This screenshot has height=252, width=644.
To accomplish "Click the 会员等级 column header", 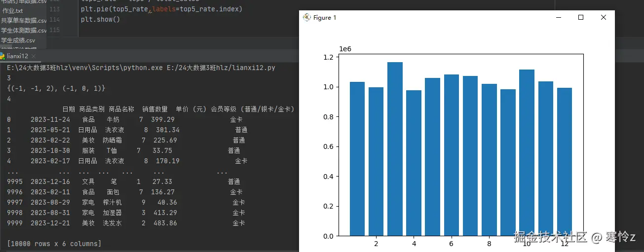I will (252, 109).
